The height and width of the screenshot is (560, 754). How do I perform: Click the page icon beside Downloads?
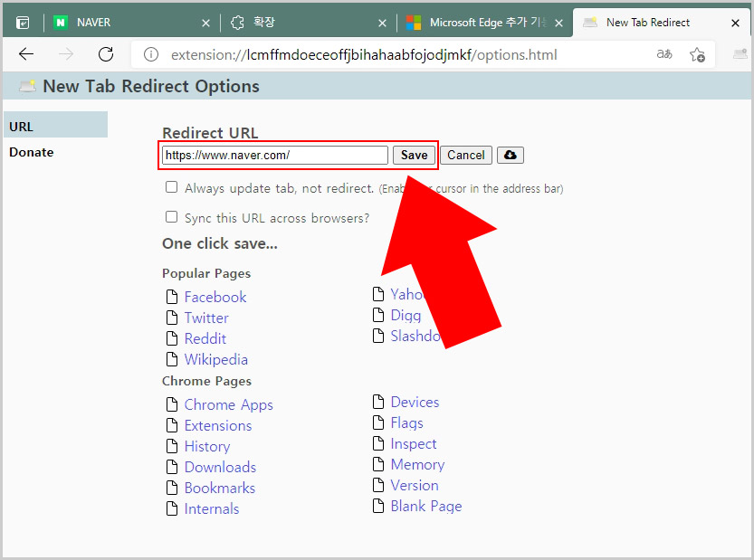pos(172,467)
